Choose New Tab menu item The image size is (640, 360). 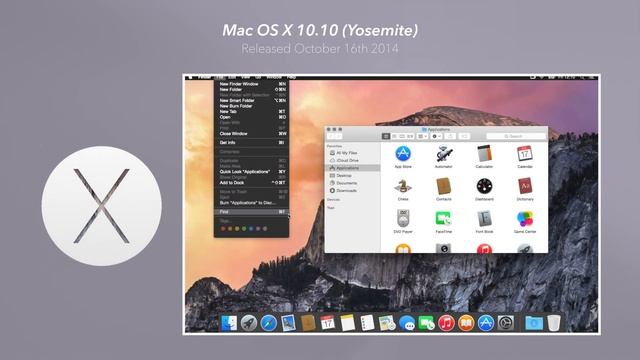pos(251,111)
